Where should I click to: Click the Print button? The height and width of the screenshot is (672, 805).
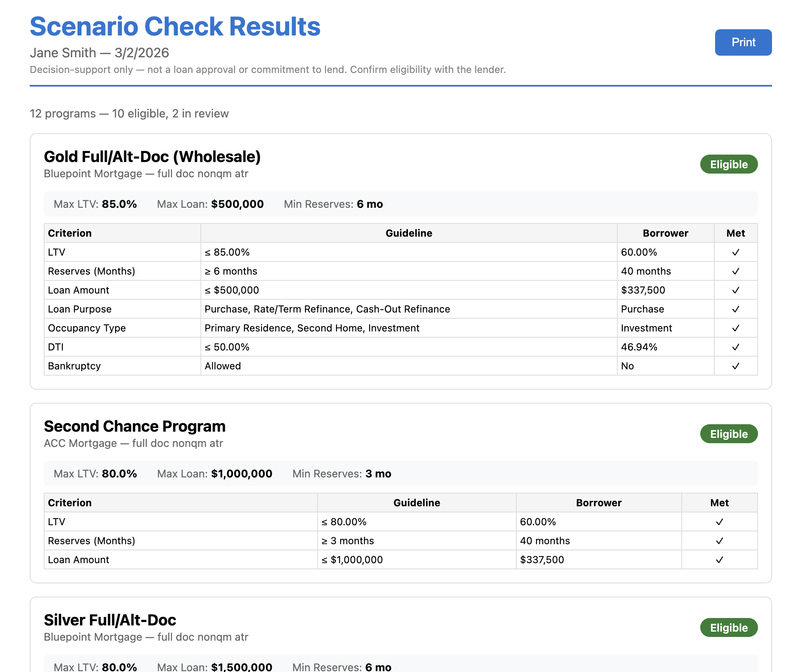743,42
